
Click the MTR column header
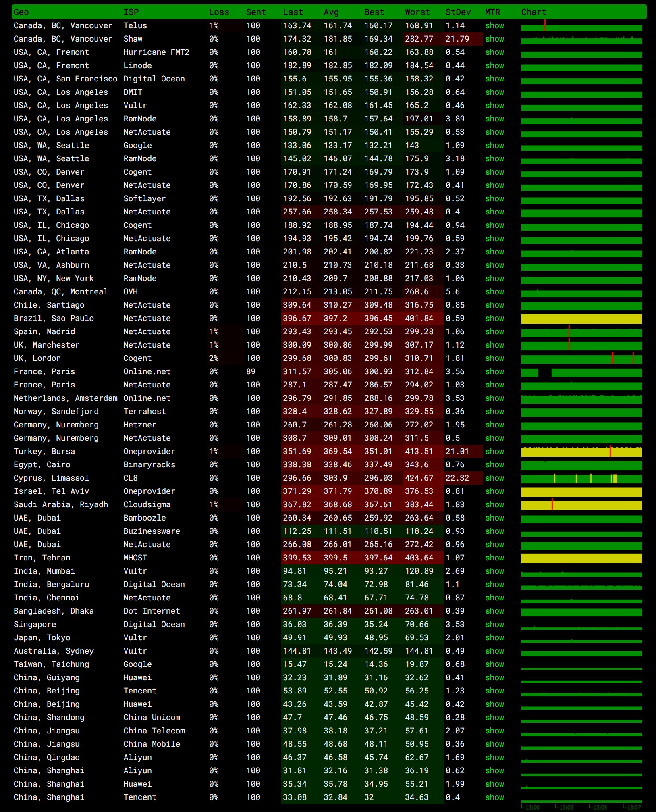[492, 12]
